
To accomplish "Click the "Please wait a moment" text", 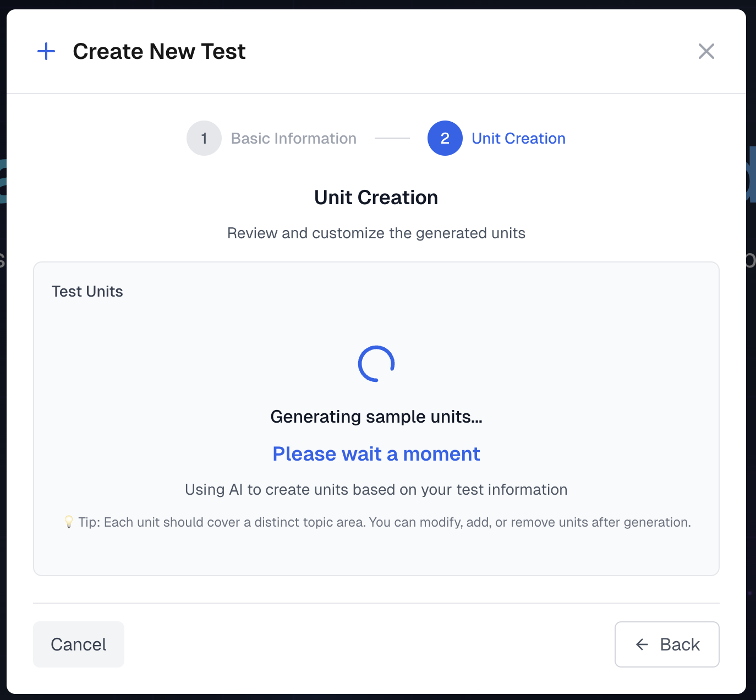I will click(x=376, y=454).
